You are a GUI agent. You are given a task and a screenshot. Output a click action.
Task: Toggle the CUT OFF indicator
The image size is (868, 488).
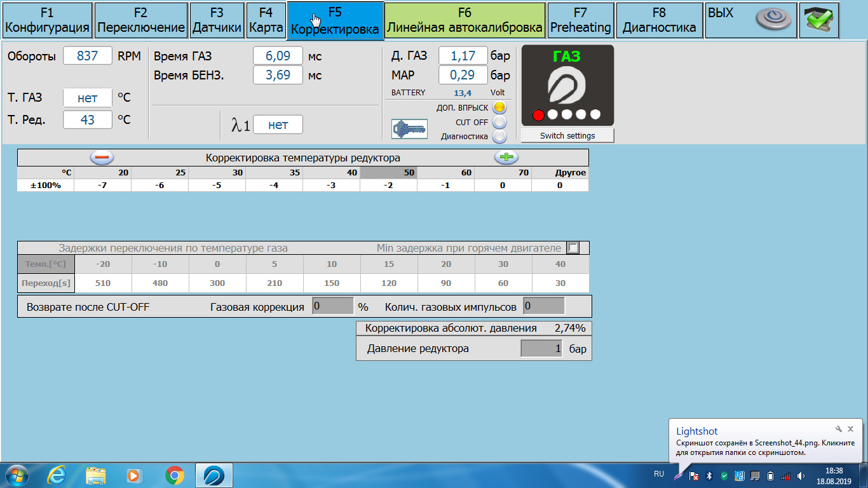[x=499, y=122]
